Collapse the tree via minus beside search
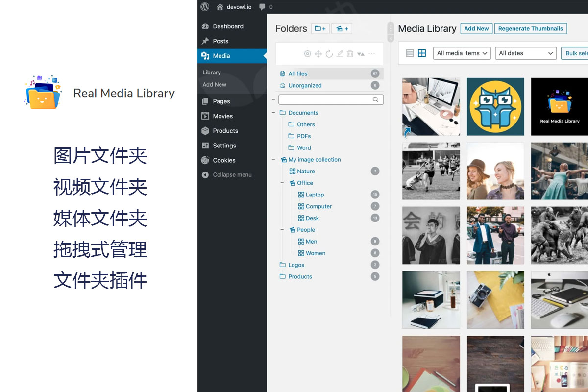The width and height of the screenshot is (588, 392). (273, 99)
